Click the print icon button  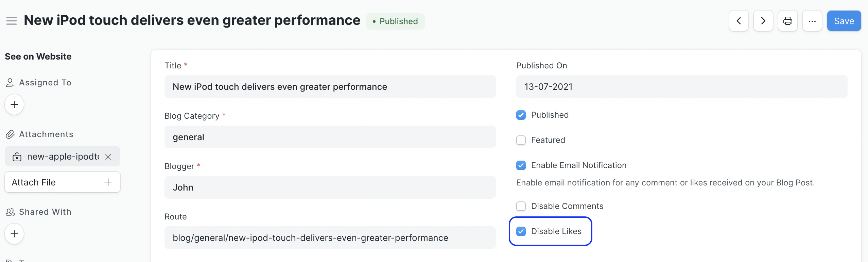pos(787,21)
